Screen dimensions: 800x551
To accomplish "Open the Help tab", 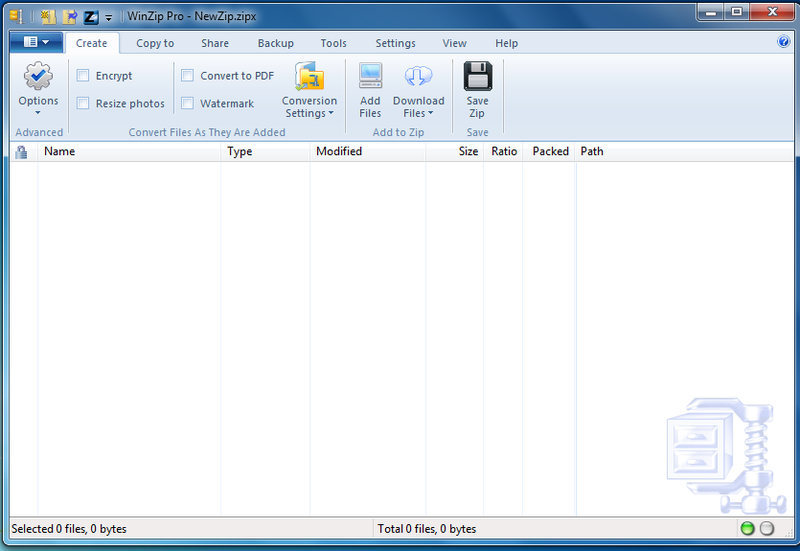I will (507, 43).
